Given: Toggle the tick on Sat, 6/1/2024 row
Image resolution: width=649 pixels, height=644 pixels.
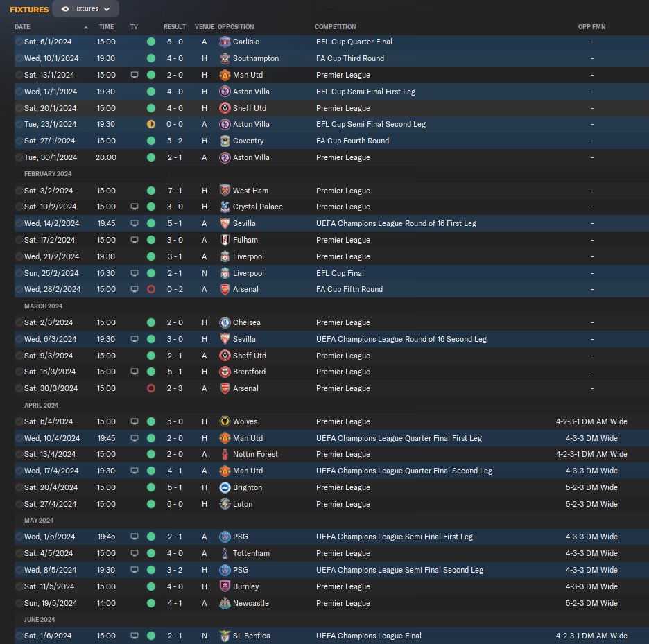Looking at the screenshot, I should pos(19,42).
